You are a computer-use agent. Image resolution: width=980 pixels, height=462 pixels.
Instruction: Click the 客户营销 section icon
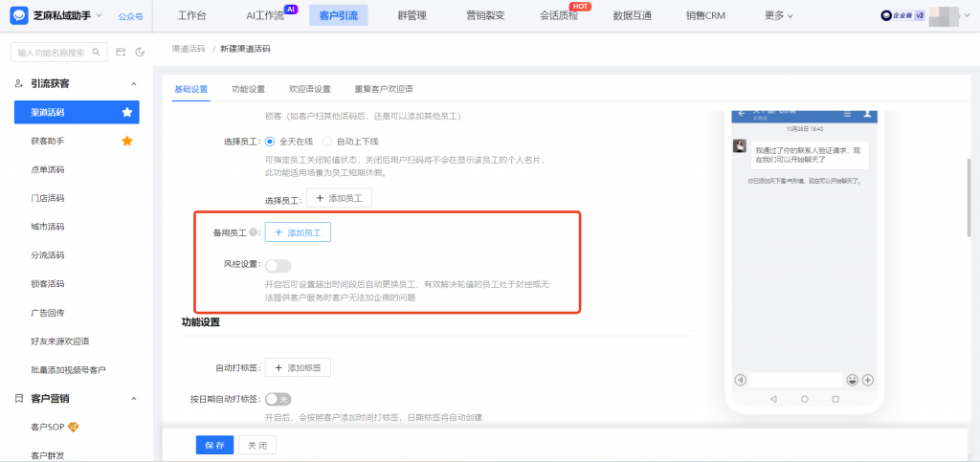tap(19, 398)
